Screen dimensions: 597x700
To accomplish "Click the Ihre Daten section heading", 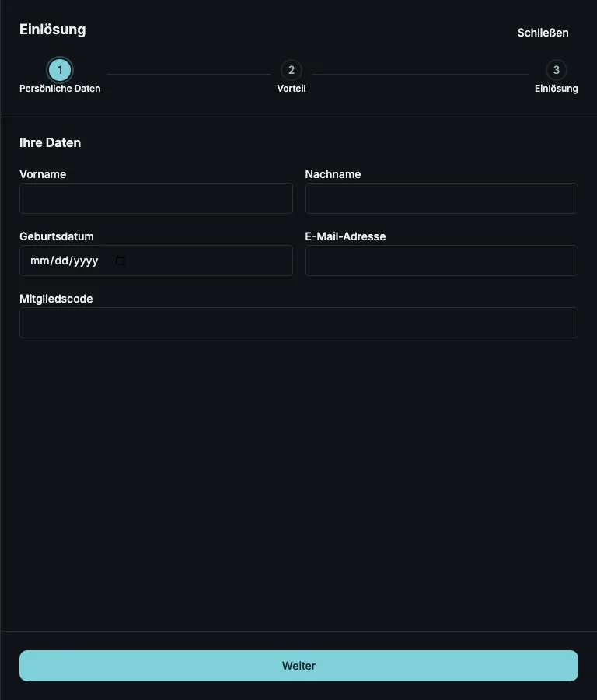I will coord(50,142).
